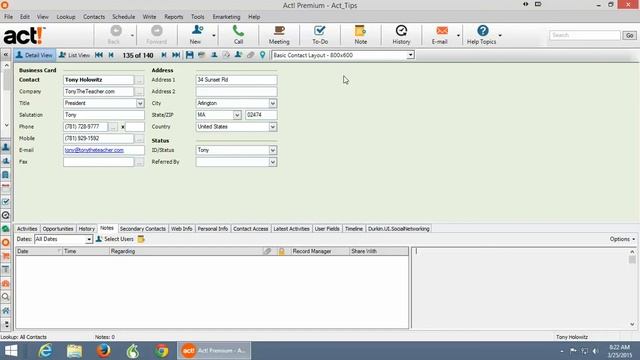
Task: Open the Reports menu
Action: coord(173,17)
